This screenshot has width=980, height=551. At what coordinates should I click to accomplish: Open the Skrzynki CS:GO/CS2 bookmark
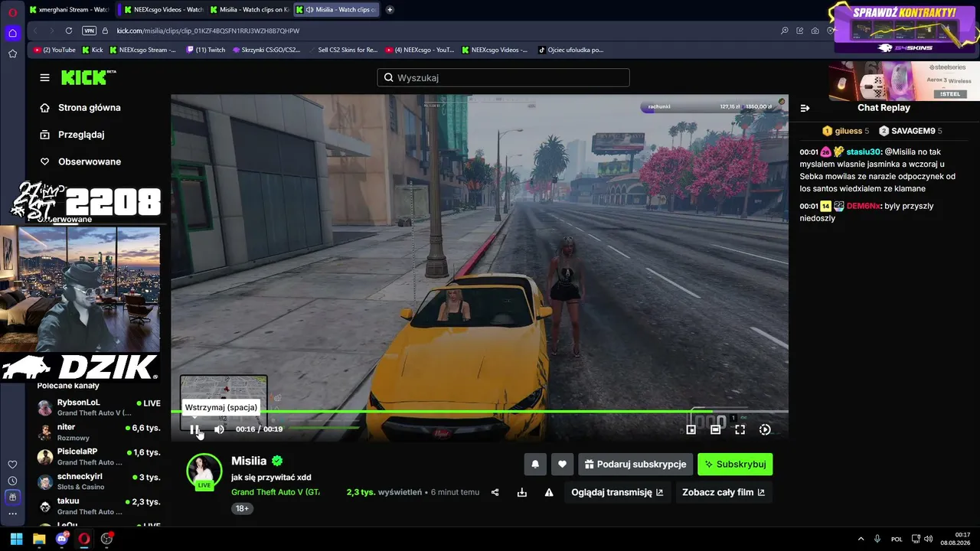[266, 50]
